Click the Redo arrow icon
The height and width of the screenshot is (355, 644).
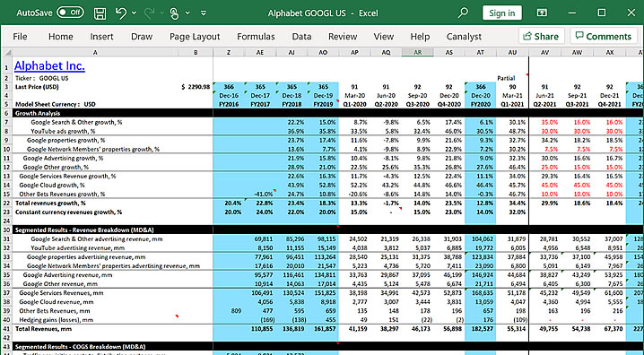click(x=150, y=13)
